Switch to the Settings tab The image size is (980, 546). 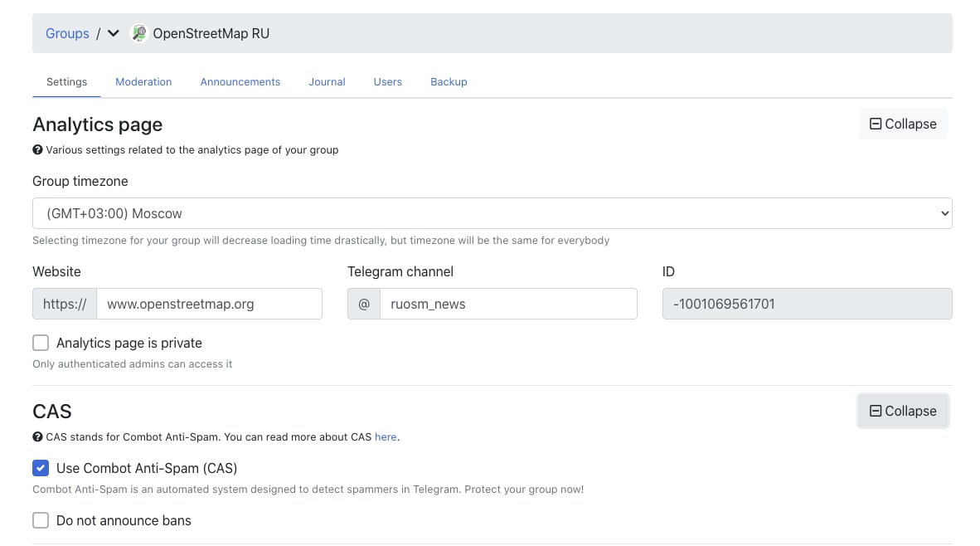tap(67, 82)
